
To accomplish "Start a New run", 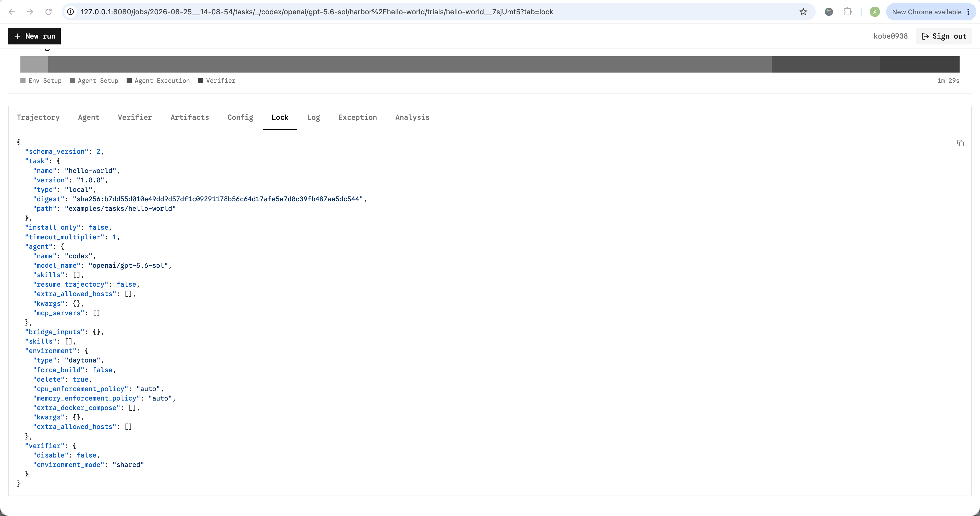I will pyautogui.click(x=34, y=36).
